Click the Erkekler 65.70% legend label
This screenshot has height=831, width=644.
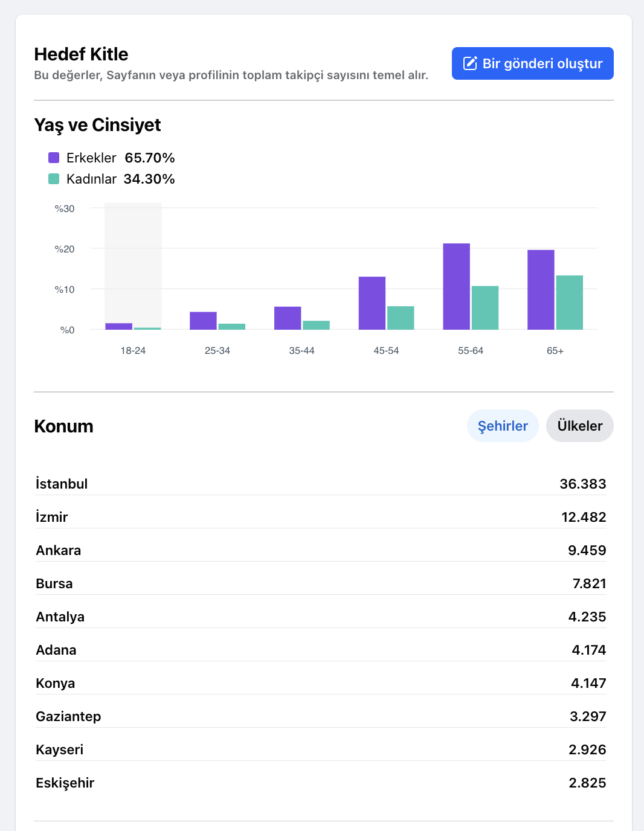[121, 158]
